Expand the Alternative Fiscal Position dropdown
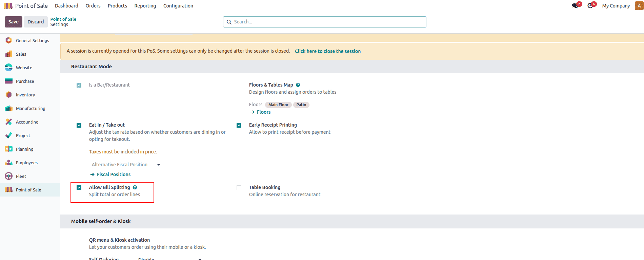 click(125, 165)
